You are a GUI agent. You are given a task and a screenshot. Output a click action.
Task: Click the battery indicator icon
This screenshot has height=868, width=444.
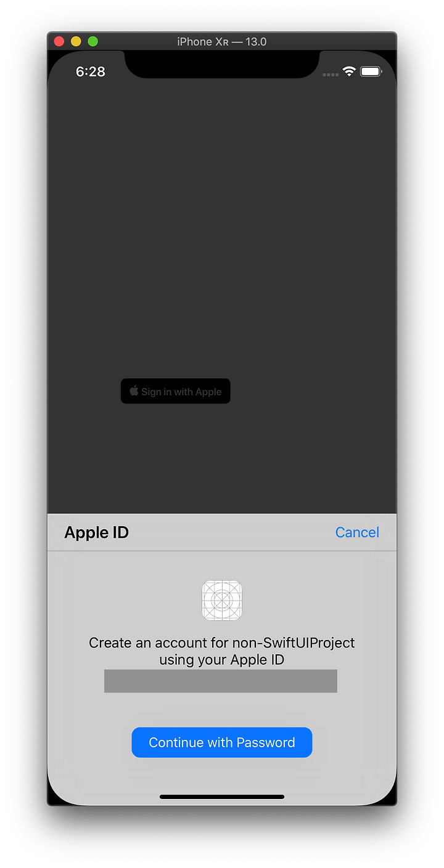371,71
